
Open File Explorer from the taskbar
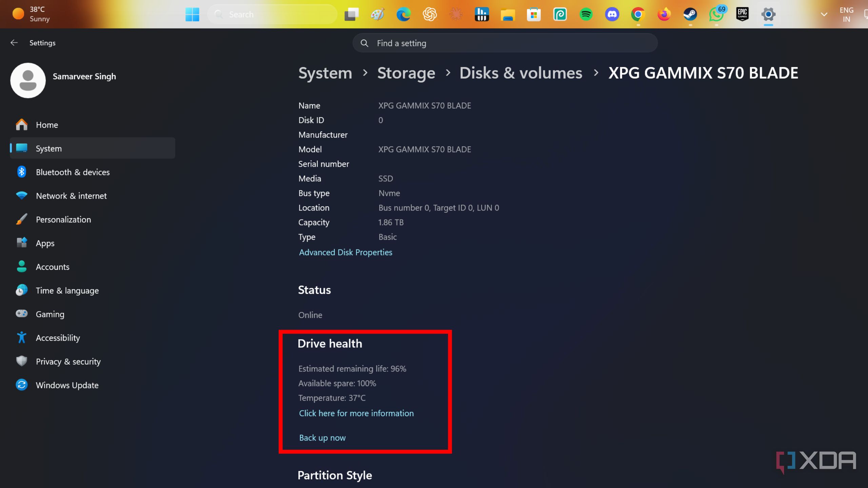pyautogui.click(x=508, y=14)
